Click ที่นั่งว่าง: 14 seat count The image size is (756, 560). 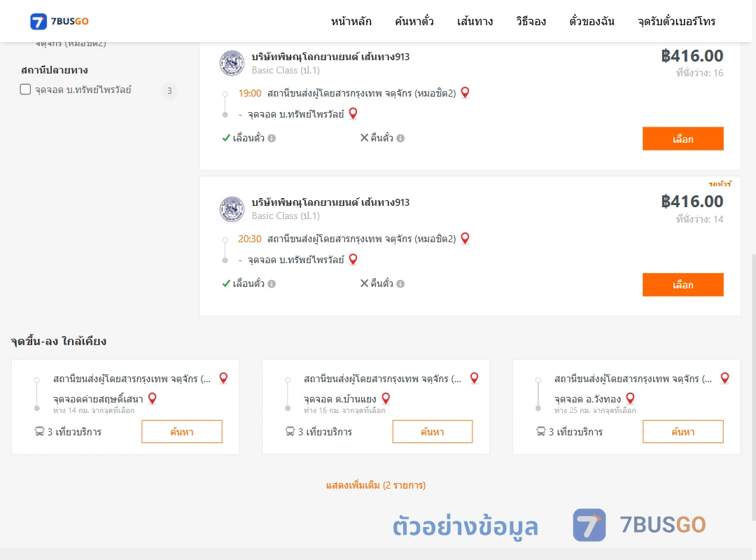699,219
